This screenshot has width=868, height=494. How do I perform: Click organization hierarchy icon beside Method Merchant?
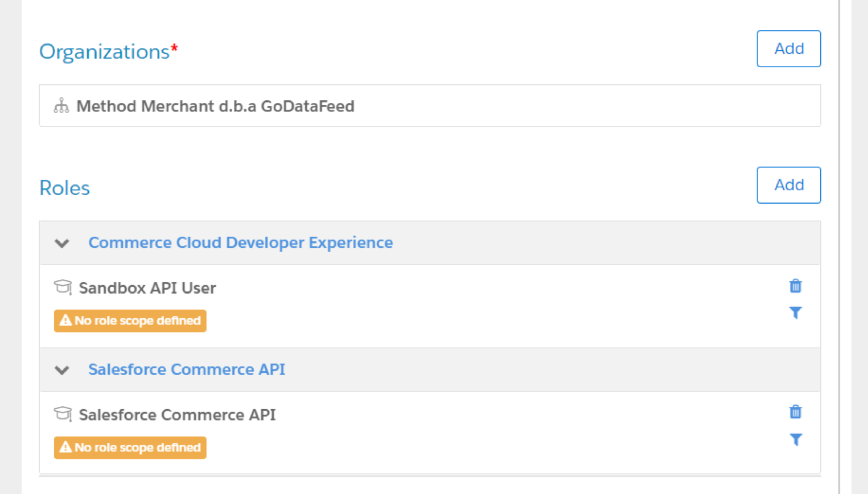pyautogui.click(x=61, y=106)
